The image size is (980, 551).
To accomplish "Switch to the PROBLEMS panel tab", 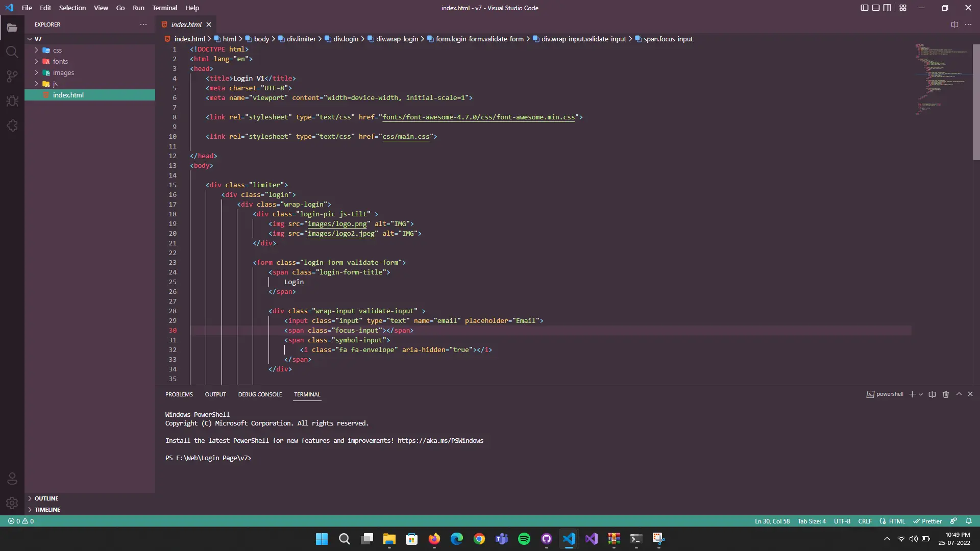I will tap(179, 394).
